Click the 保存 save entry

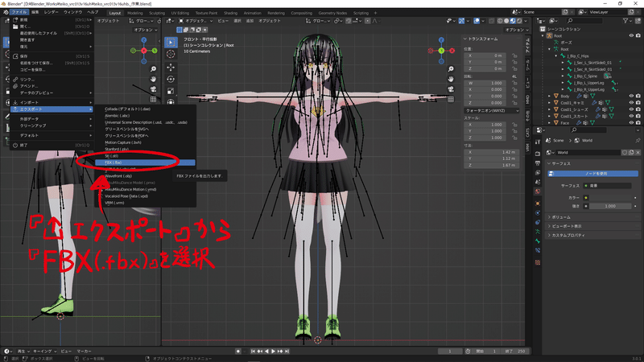pos(52,56)
